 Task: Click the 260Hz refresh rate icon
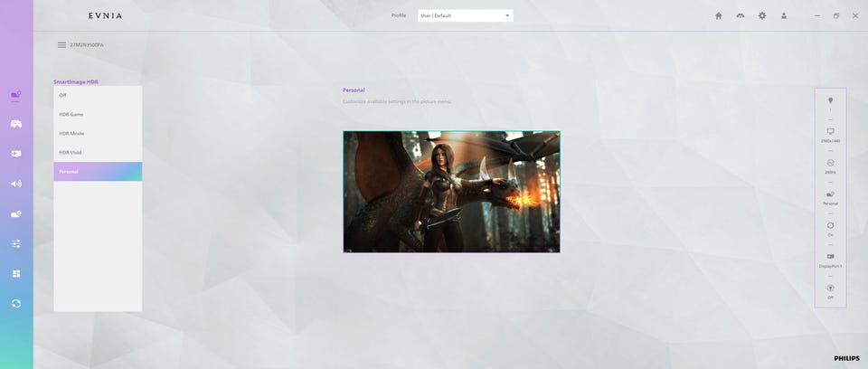click(830, 163)
